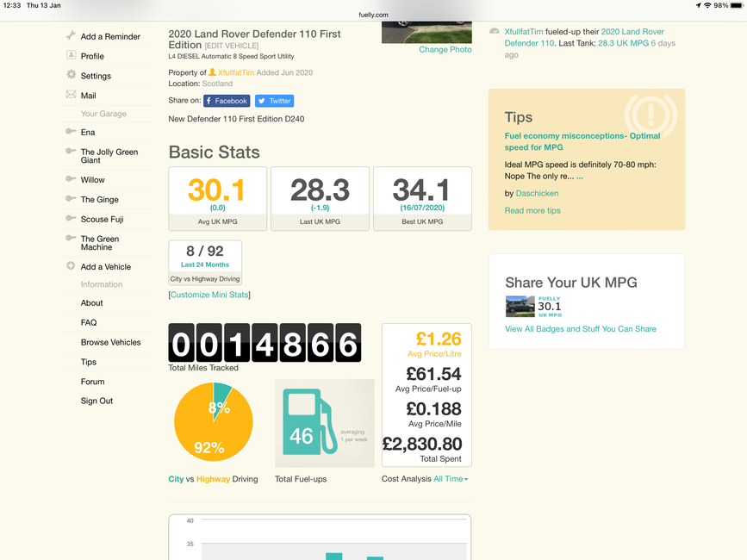The image size is (747, 560).
Task: Select The Jolly Green Giant vehicle
Action: (x=109, y=156)
